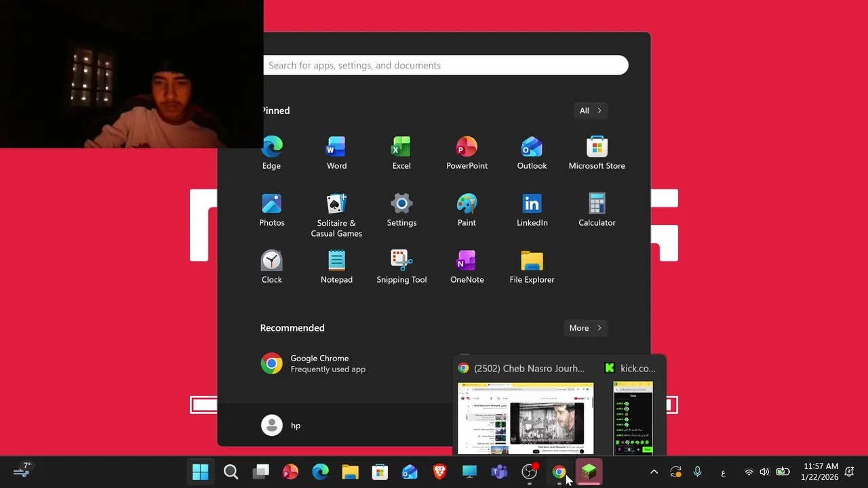
Task: Open Outlook in the Start menu
Action: point(532,153)
